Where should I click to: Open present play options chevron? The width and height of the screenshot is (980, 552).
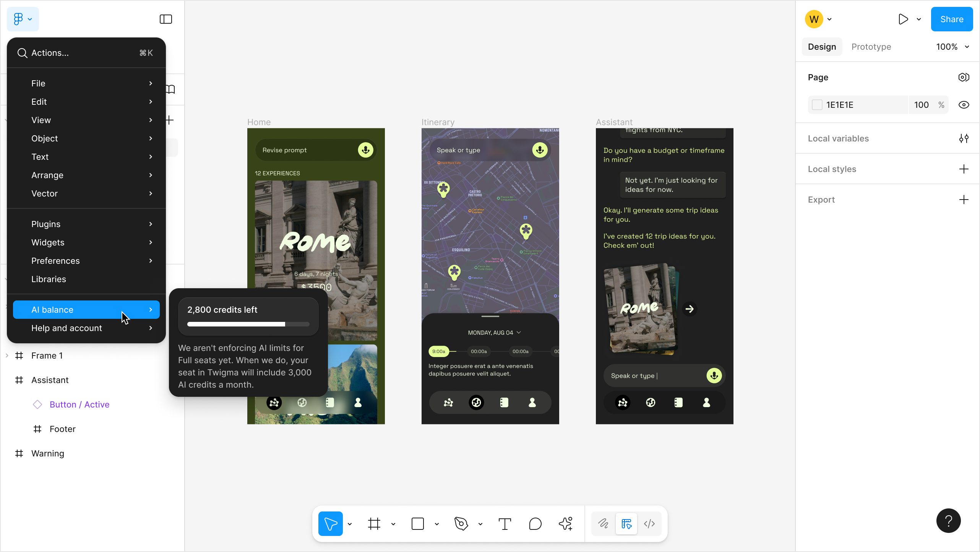[x=919, y=19]
